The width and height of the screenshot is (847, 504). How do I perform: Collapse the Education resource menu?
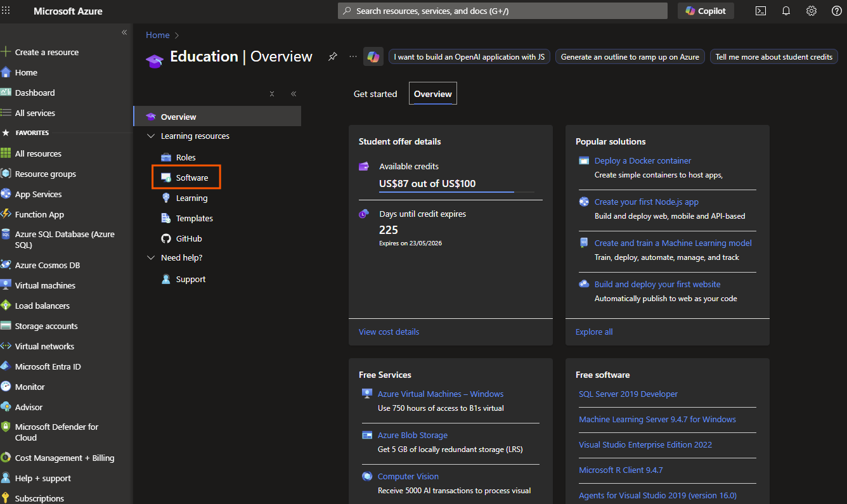tap(294, 94)
